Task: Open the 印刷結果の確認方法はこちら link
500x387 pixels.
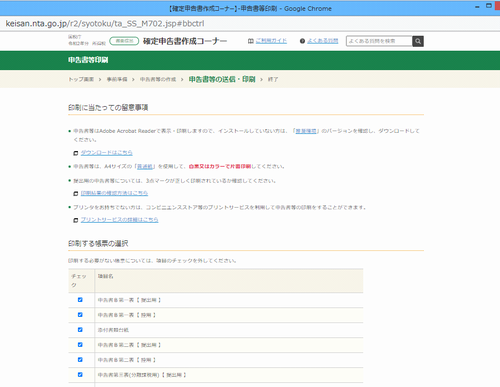Action: point(114,193)
